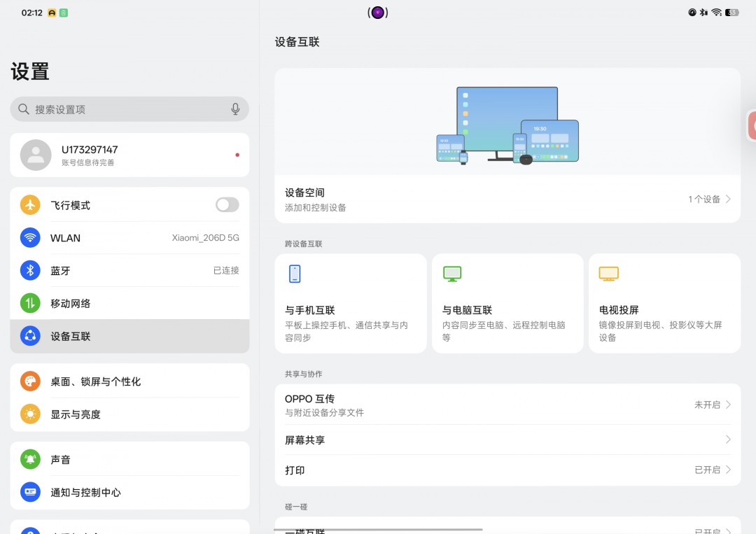Open 设备空间 showing 1 个设备
This screenshot has width=756, height=534.
point(507,199)
